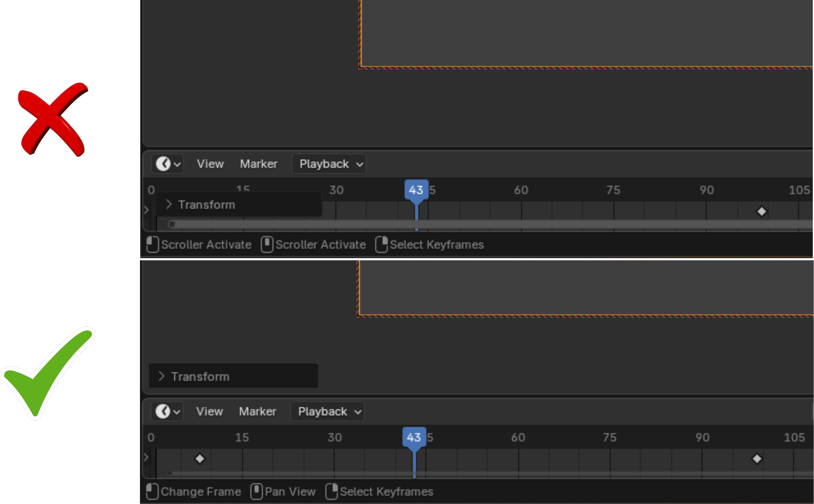The height and width of the screenshot is (504, 814).
Task: Open the Playback dropdown in the top timeline
Action: point(329,164)
